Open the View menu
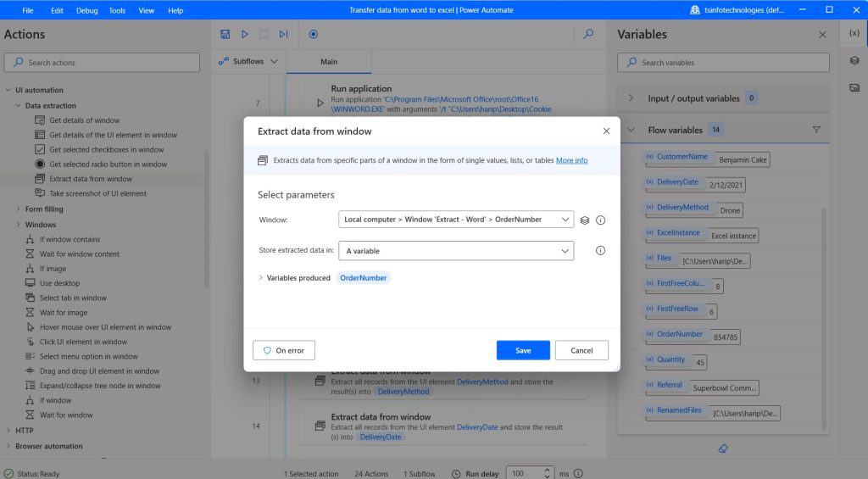This screenshot has width=868, height=479. coord(146,10)
